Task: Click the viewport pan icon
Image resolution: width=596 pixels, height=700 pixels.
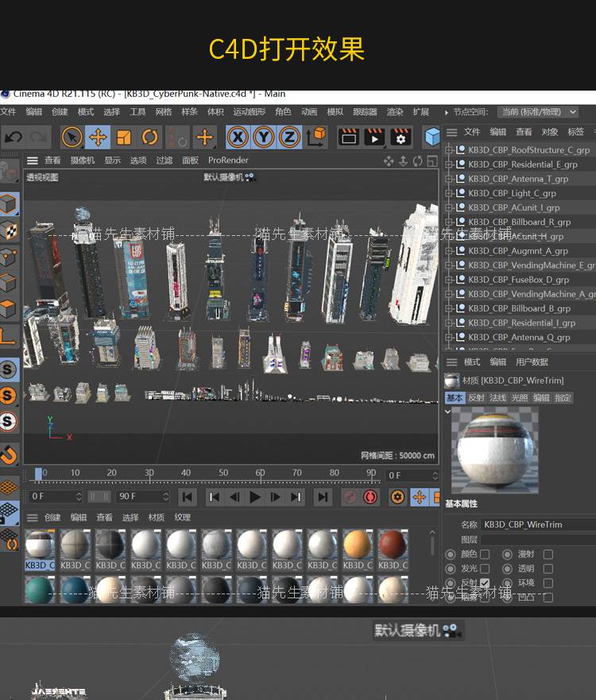Action: (x=389, y=161)
